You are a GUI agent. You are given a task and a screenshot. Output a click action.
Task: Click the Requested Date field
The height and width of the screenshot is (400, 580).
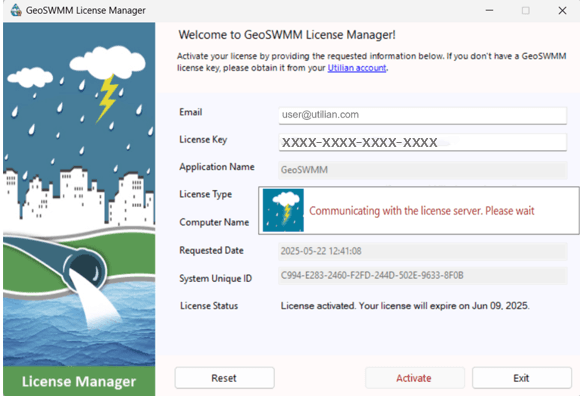(x=422, y=251)
